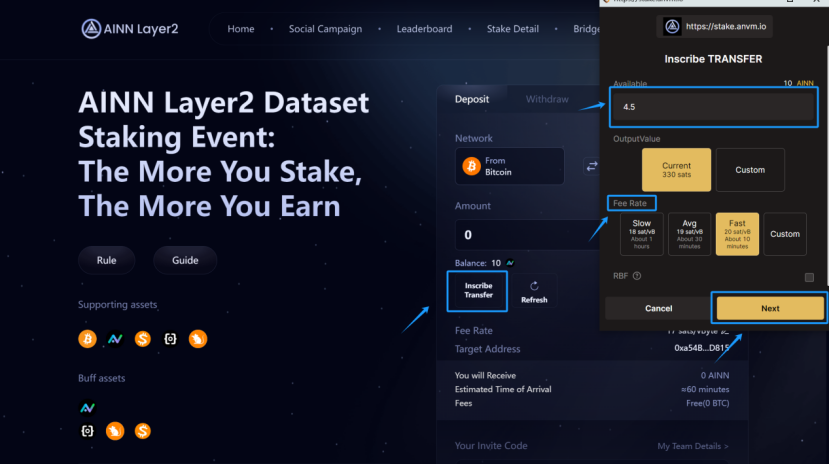Click Cancel in Inscribe TRANSFER popup
The height and width of the screenshot is (465, 830).
pyautogui.click(x=658, y=308)
